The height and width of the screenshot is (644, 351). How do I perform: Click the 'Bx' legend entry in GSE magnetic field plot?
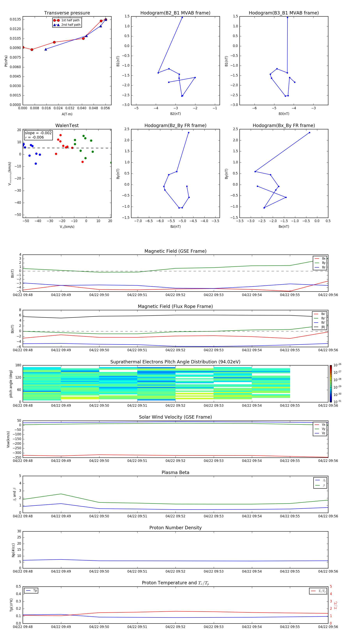pos(320,259)
